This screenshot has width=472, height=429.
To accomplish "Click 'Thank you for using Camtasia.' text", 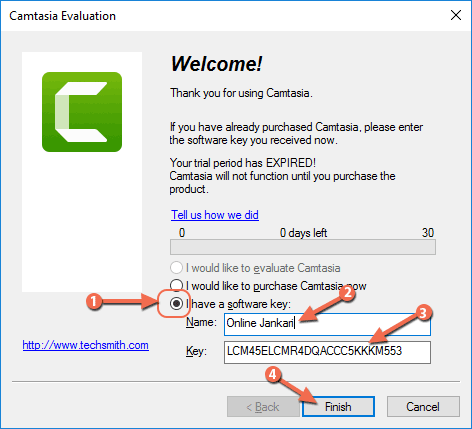I will tap(241, 93).
